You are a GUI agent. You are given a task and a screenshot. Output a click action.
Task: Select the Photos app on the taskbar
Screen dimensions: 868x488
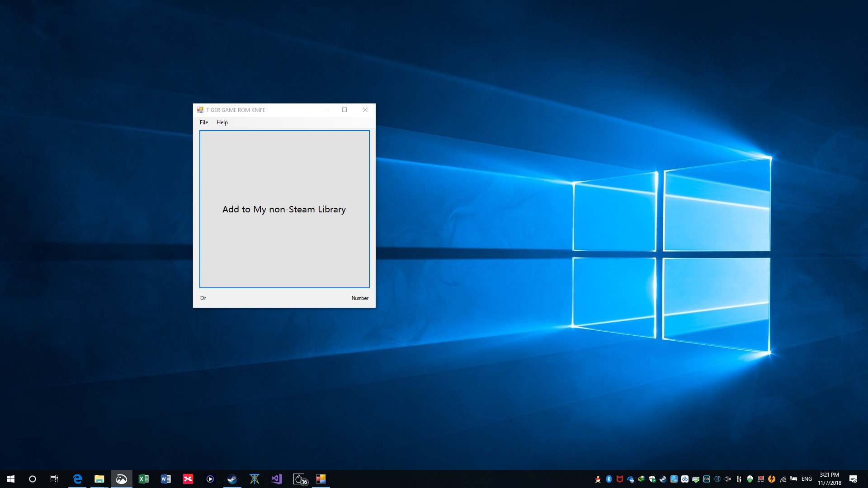click(x=121, y=479)
